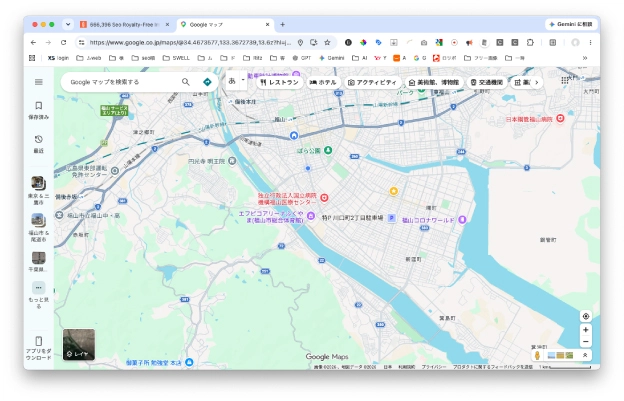Click the Google apps grid icon
This screenshot has width=624, height=401.
[x=564, y=80]
